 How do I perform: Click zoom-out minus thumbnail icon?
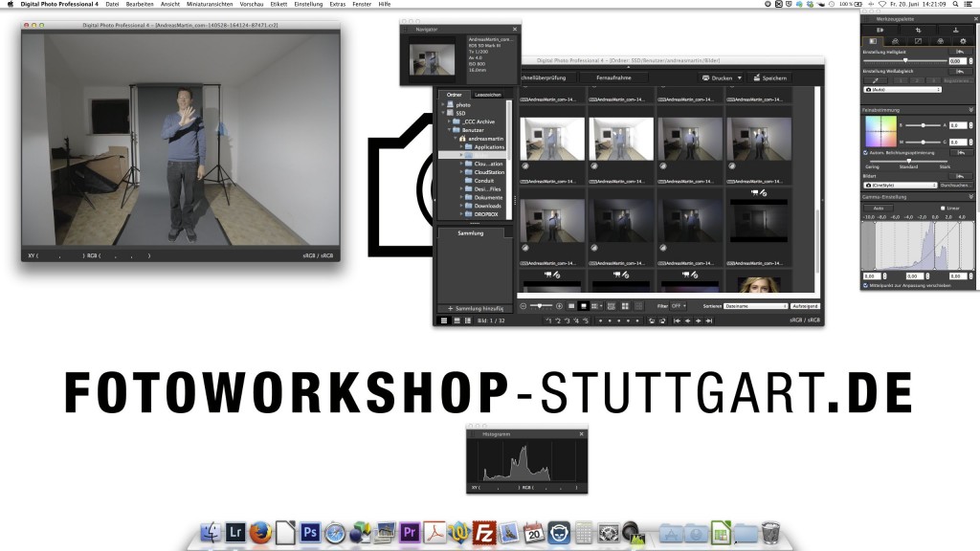click(523, 306)
